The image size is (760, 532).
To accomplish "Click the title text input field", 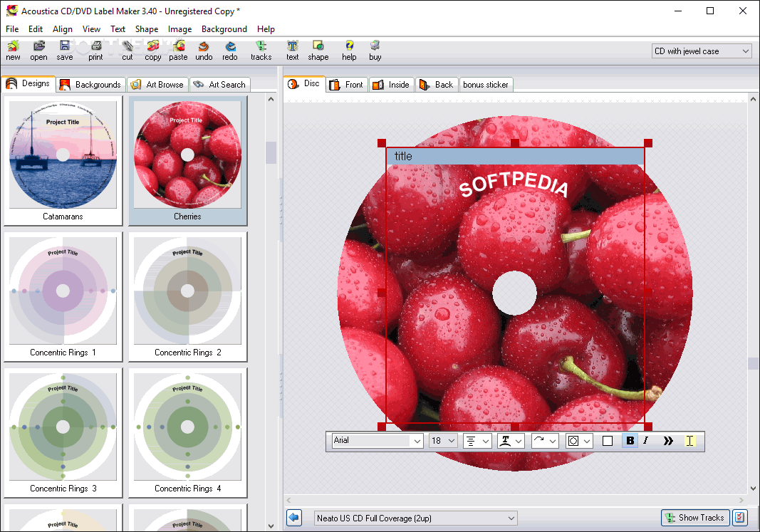I will pos(515,156).
